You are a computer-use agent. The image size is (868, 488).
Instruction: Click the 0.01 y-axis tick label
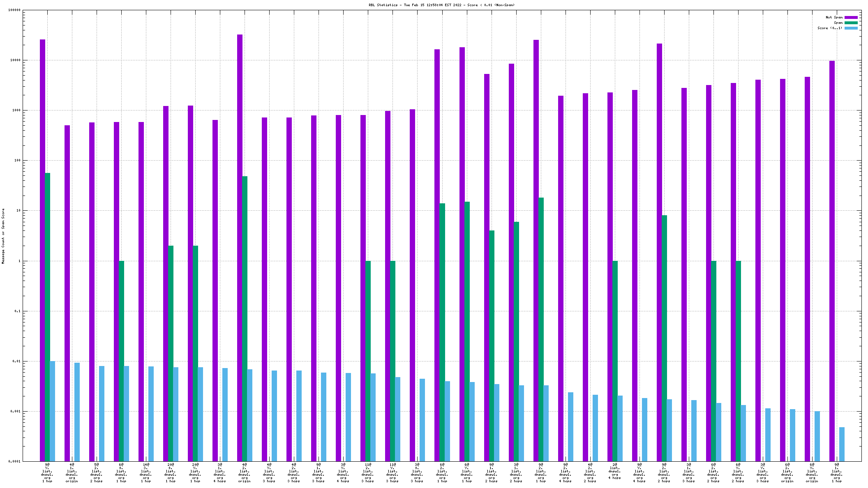(17, 361)
